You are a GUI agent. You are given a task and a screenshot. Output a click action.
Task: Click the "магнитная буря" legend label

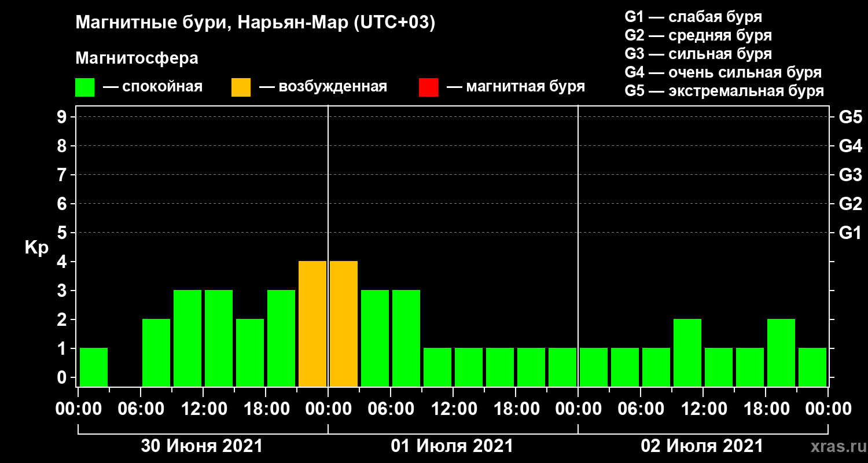(525, 87)
